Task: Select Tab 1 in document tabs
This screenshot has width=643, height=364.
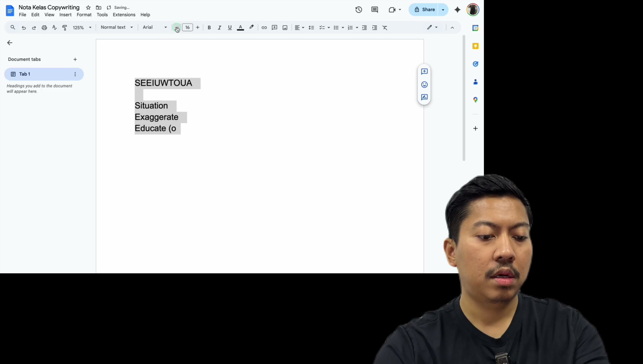Action: (x=44, y=74)
